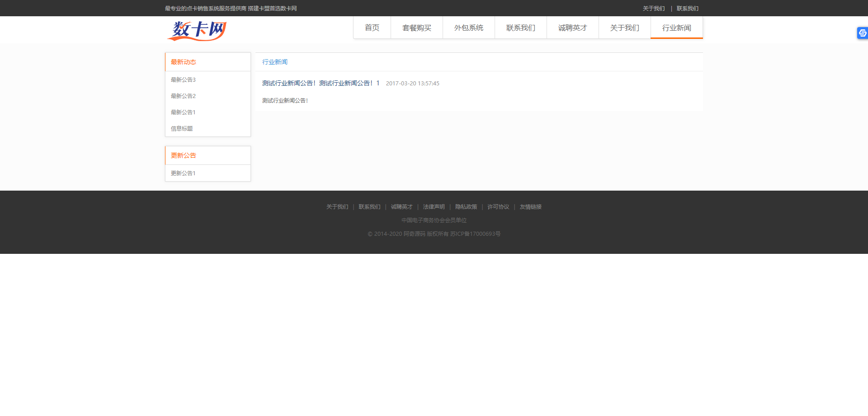Image resolution: width=868 pixels, height=416 pixels.
Task: Open footer link 联系我们
Action: (x=369, y=207)
